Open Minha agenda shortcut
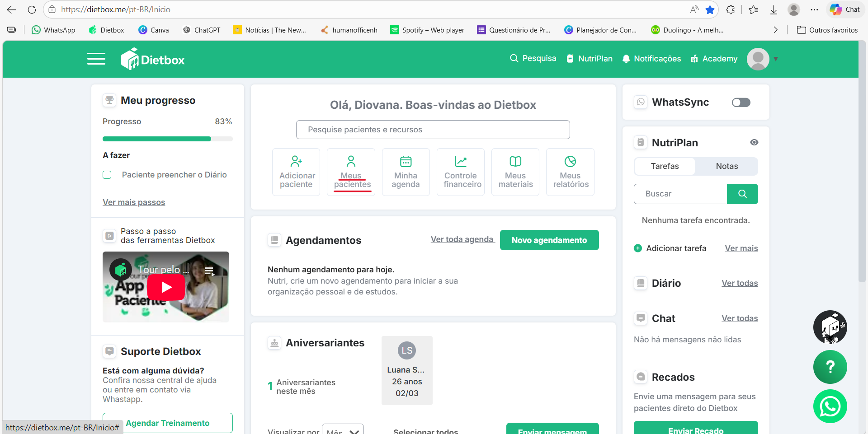 pos(406,172)
